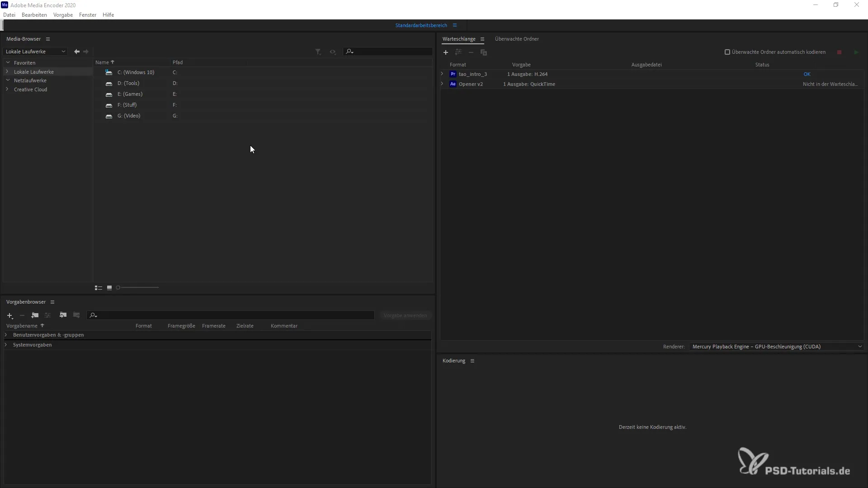Expand the Opener v2 queue item

click(443, 84)
